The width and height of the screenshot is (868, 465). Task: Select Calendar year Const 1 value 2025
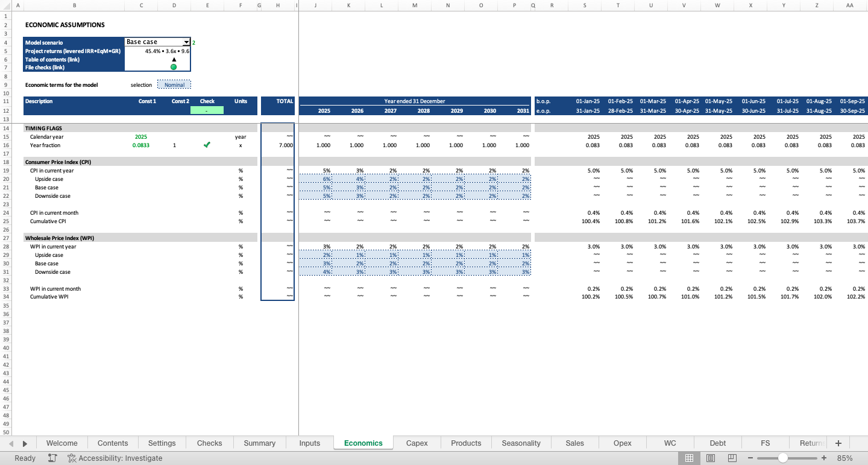click(x=141, y=137)
